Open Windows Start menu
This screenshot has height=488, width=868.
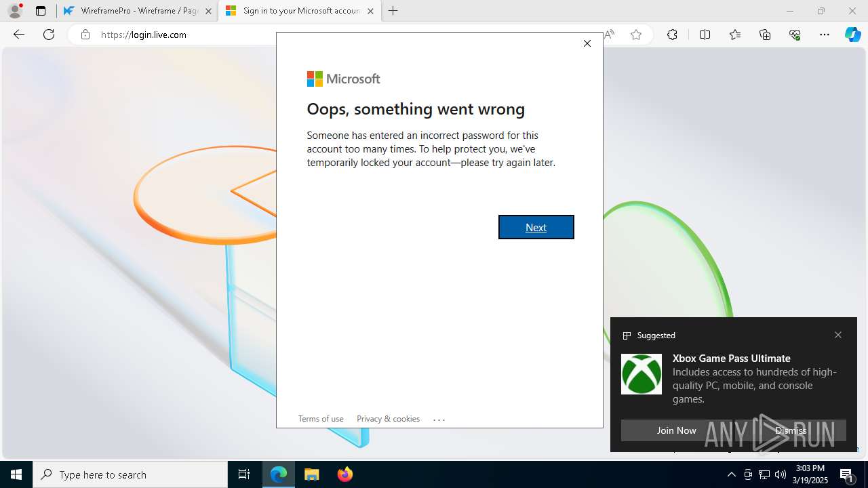(x=16, y=474)
